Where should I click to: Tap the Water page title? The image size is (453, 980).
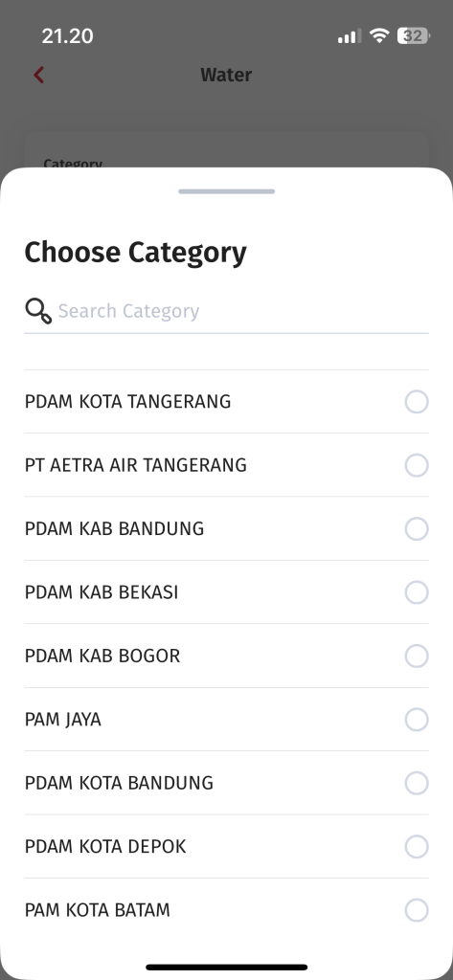point(226,75)
